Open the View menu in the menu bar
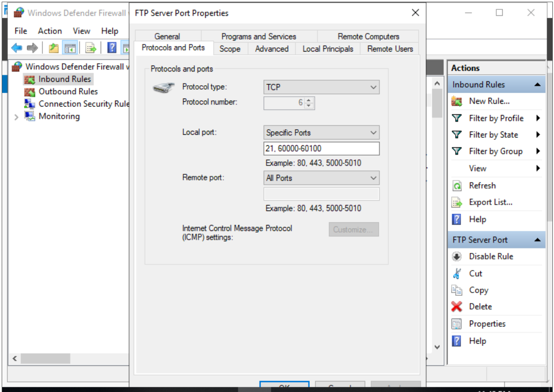The image size is (554, 392). pyautogui.click(x=81, y=31)
